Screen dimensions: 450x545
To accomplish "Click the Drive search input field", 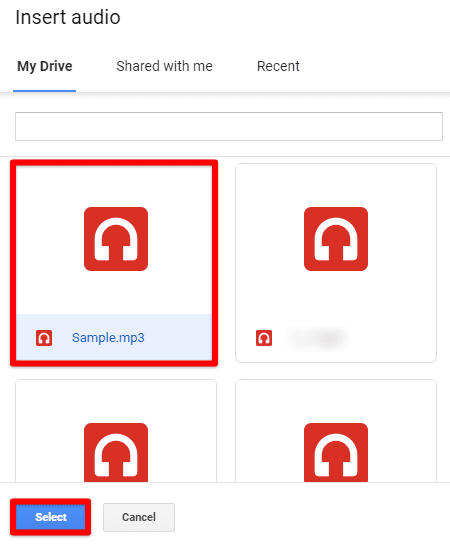I will coord(229,126).
